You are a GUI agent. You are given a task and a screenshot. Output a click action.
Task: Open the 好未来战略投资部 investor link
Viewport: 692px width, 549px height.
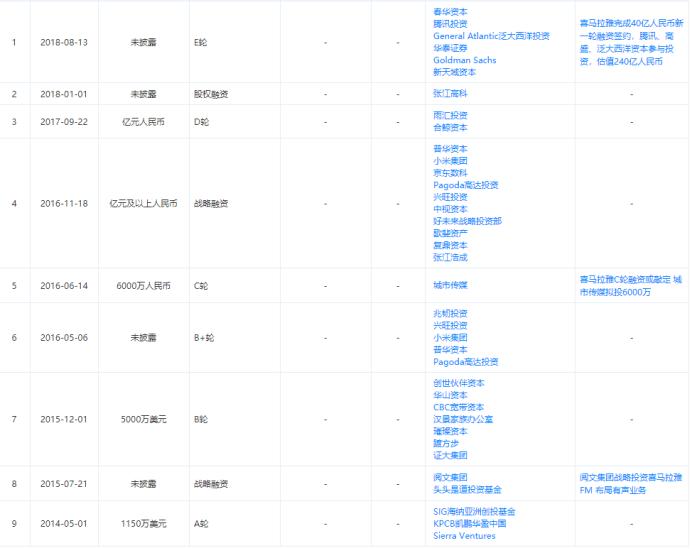(x=467, y=221)
